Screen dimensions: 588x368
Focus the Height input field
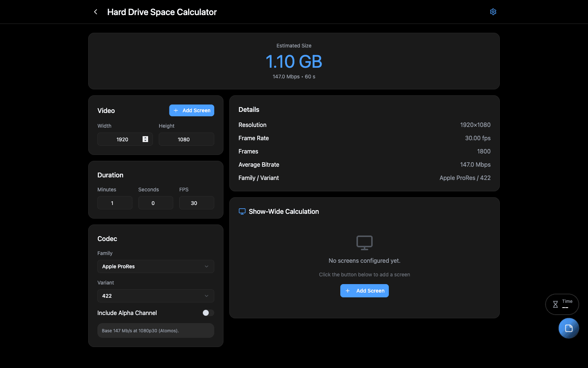pos(186,139)
